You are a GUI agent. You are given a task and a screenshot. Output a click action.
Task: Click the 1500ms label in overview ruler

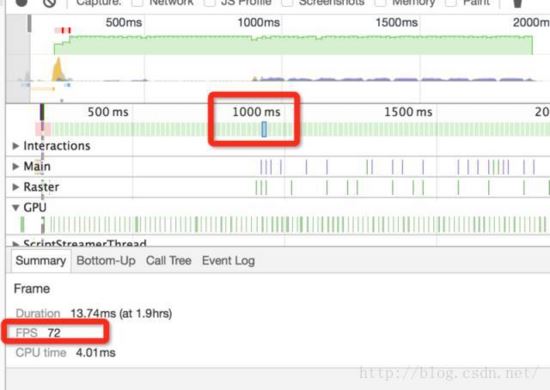397,22
